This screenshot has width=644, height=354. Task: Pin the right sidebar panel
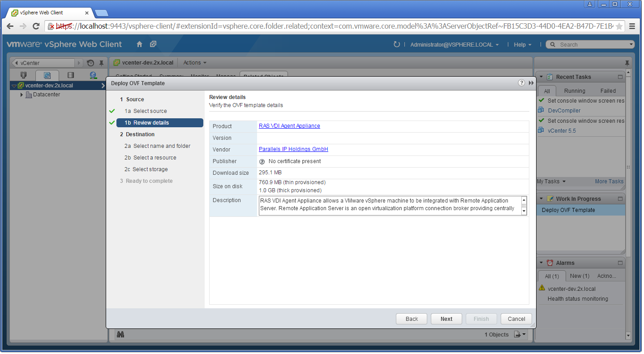pos(627,63)
